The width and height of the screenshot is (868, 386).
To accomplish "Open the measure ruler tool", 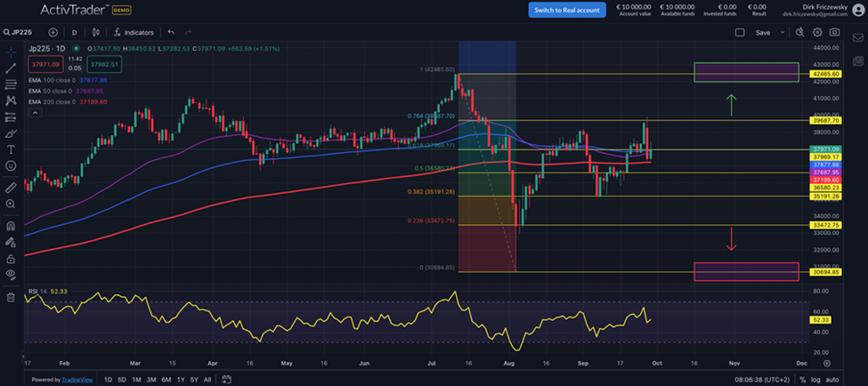I will click(x=11, y=188).
